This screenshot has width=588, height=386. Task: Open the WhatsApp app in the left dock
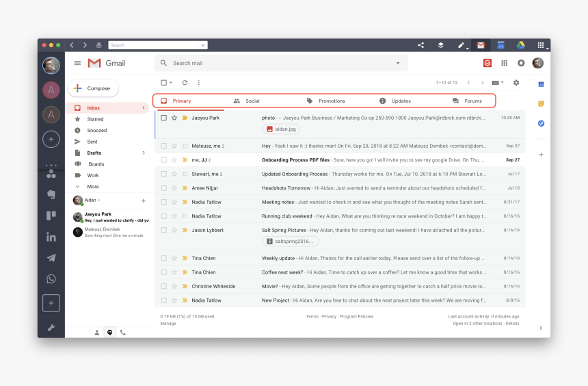coord(51,279)
